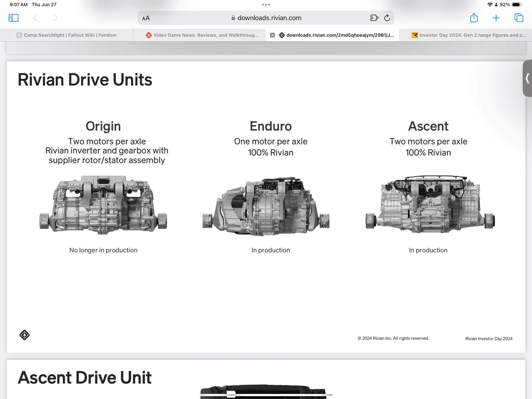
Task: Select the downloads.rivian.com PDF tab
Action: point(332,35)
